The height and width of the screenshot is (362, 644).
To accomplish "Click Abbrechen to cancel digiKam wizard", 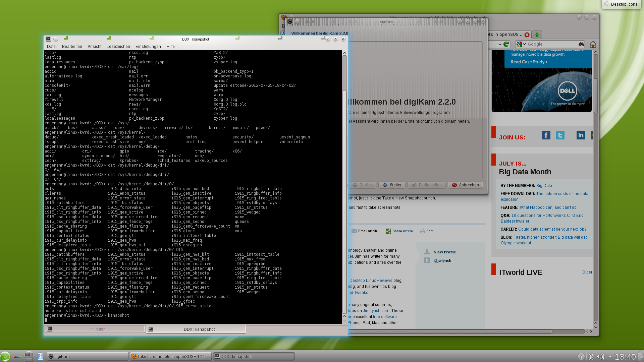I will [465, 185].
